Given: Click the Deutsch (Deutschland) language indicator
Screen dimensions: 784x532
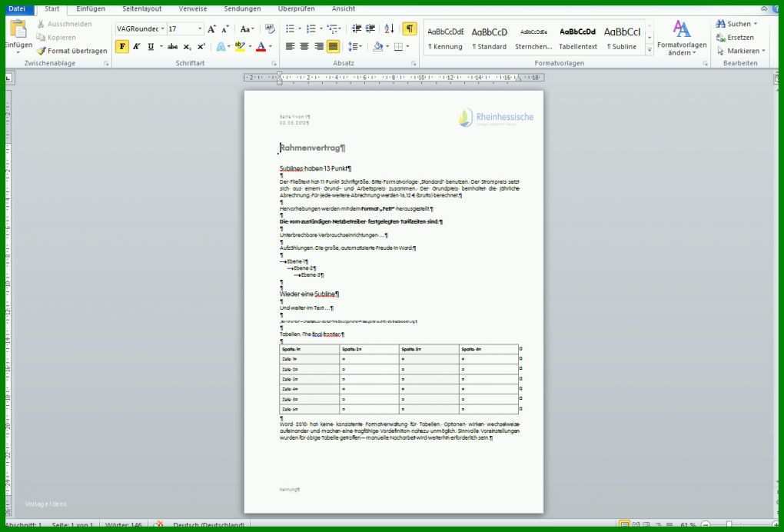Looking at the screenshot, I should [x=208, y=526].
